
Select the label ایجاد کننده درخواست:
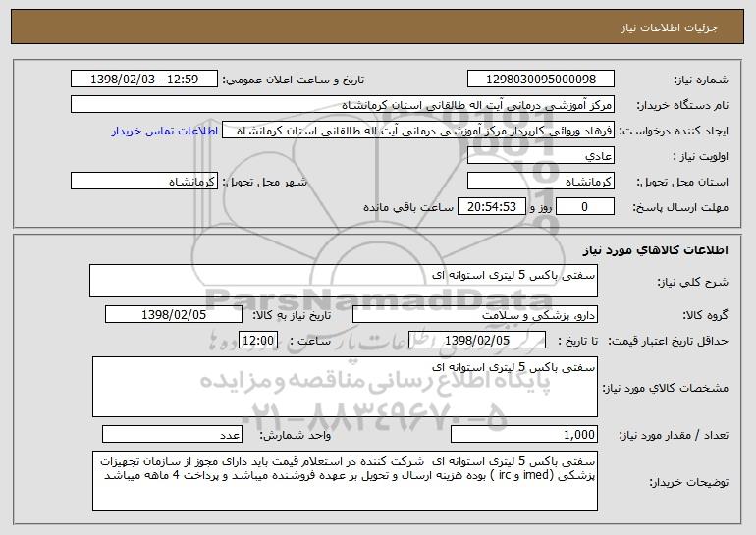tap(674, 132)
